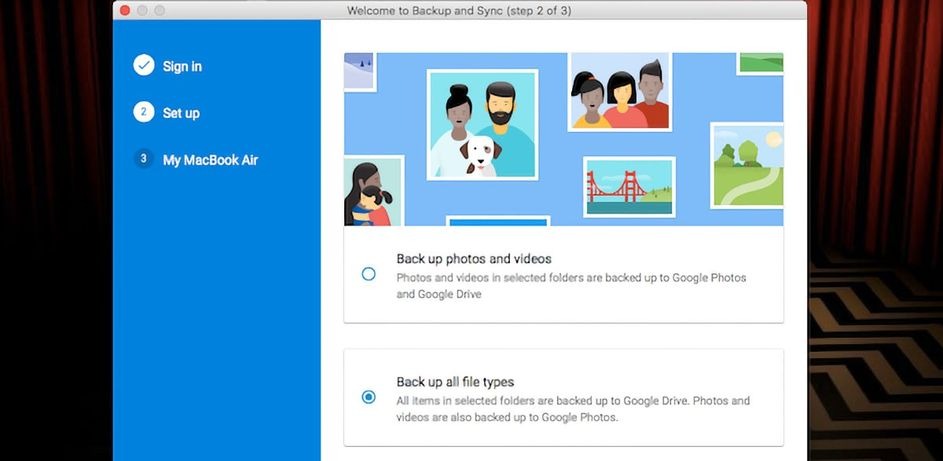Select the Back up all file types radio button

(x=369, y=397)
